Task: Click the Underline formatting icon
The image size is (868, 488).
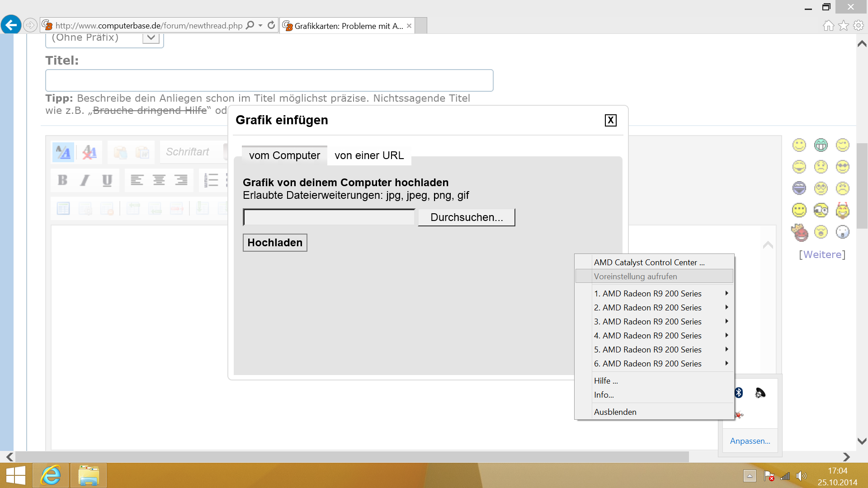Action: click(107, 180)
